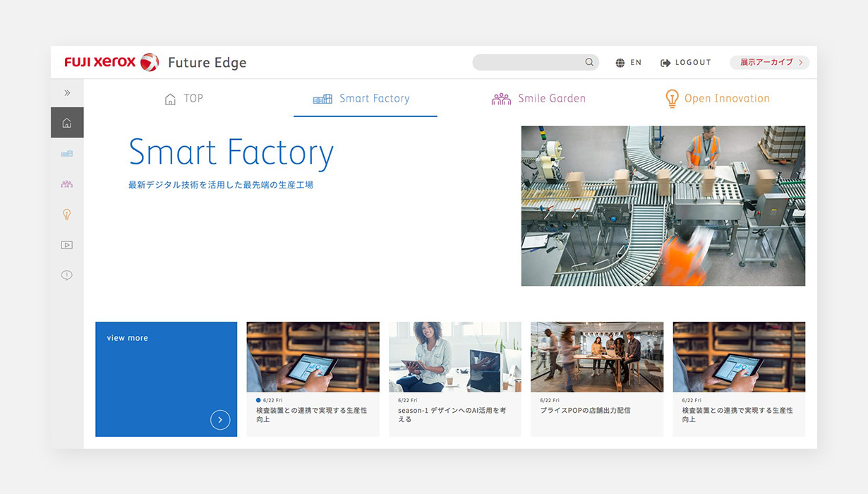Switch to the Open Innovation tab
This screenshot has height=494, width=868.
pyautogui.click(x=717, y=99)
